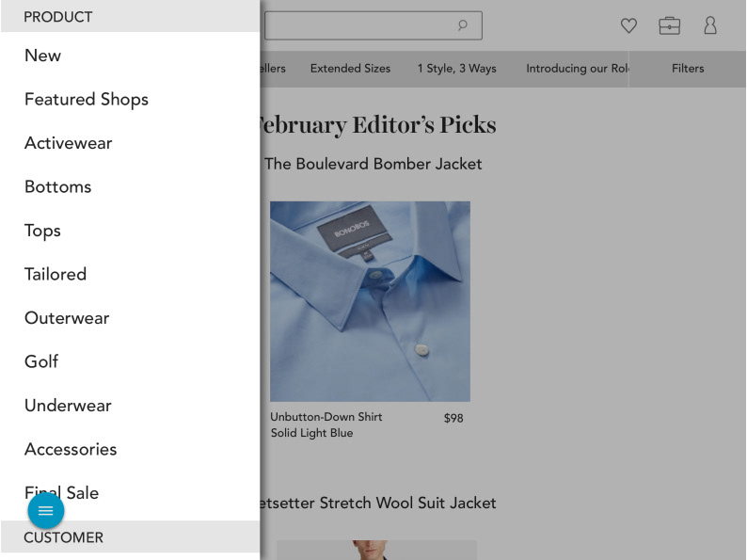
Task: Click the $98 price label
Action: point(453,419)
